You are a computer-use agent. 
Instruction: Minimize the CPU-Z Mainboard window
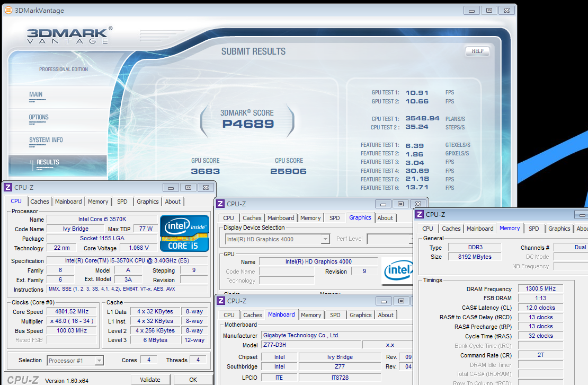pos(384,301)
